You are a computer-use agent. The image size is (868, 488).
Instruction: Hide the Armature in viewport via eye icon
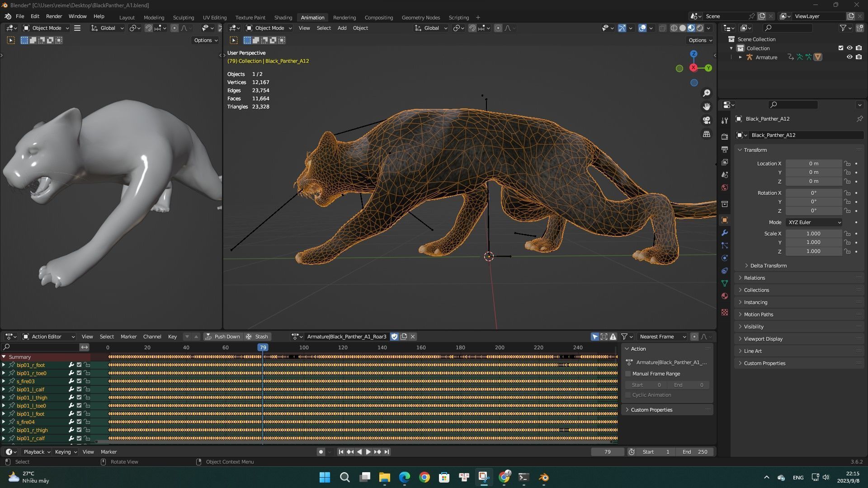pos(849,57)
